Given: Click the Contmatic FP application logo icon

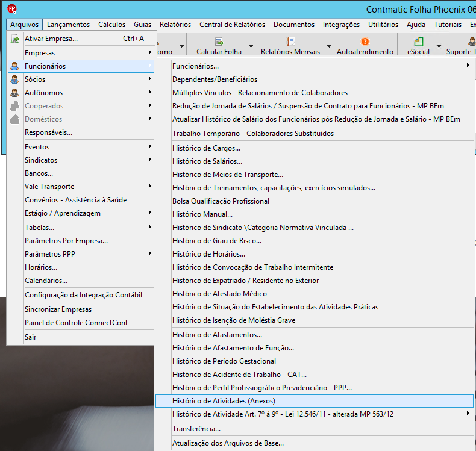Looking at the screenshot, I should point(12,9).
